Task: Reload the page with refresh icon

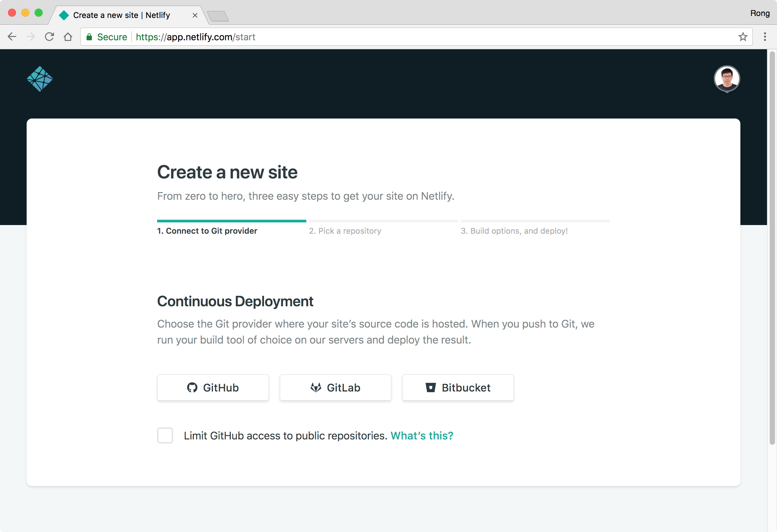Action: coord(50,37)
